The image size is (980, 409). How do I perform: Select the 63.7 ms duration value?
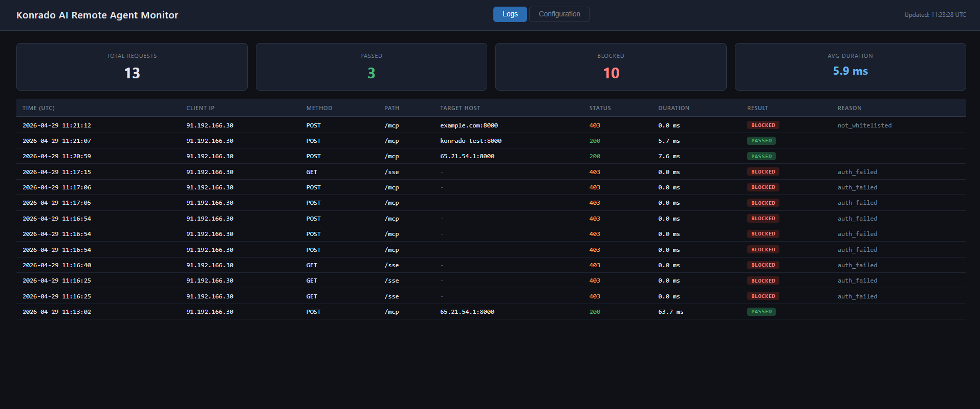click(x=671, y=312)
